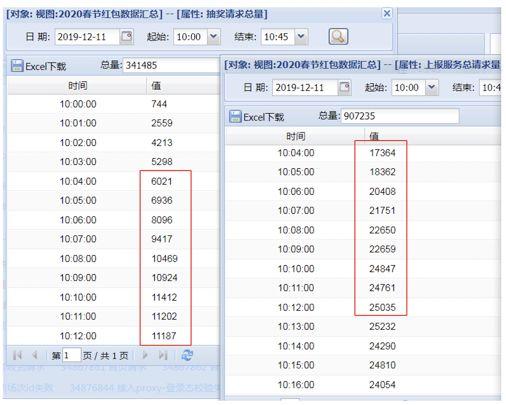506x405 pixels.
Task: Click 总量 field showing 341485
Action: (171, 65)
